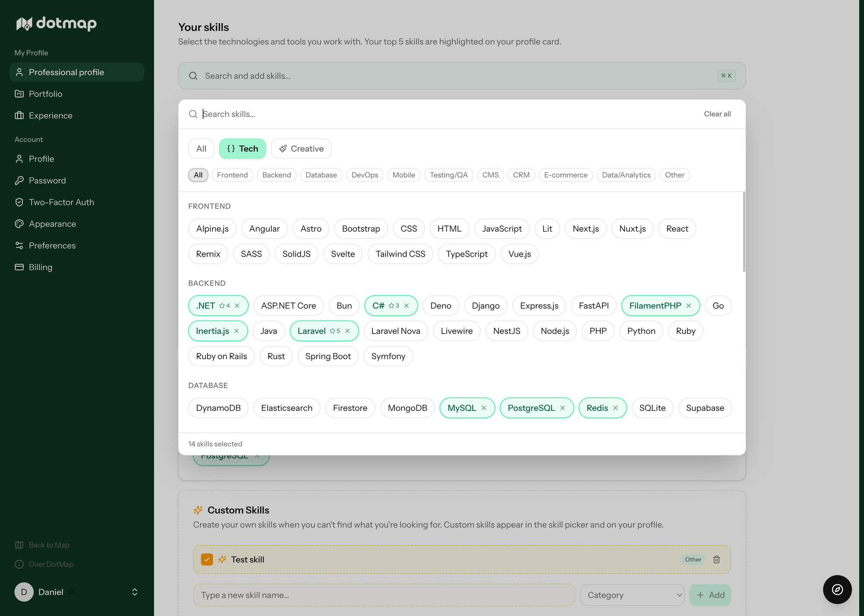
Task: Switch to the Creative tab
Action: point(301,149)
